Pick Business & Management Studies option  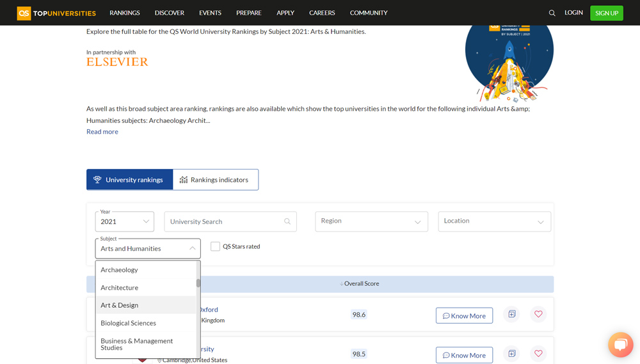pyautogui.click(x=146, y=344)
